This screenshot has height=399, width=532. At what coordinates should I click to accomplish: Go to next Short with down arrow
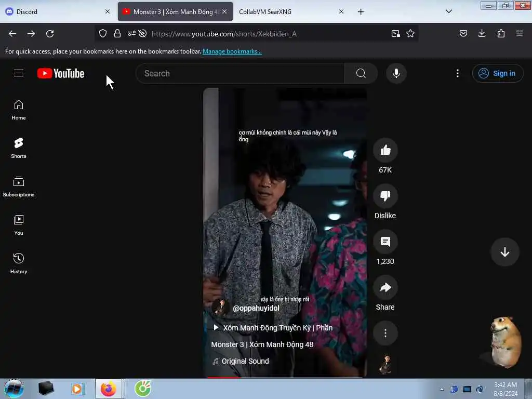click(x=504, y=252)
